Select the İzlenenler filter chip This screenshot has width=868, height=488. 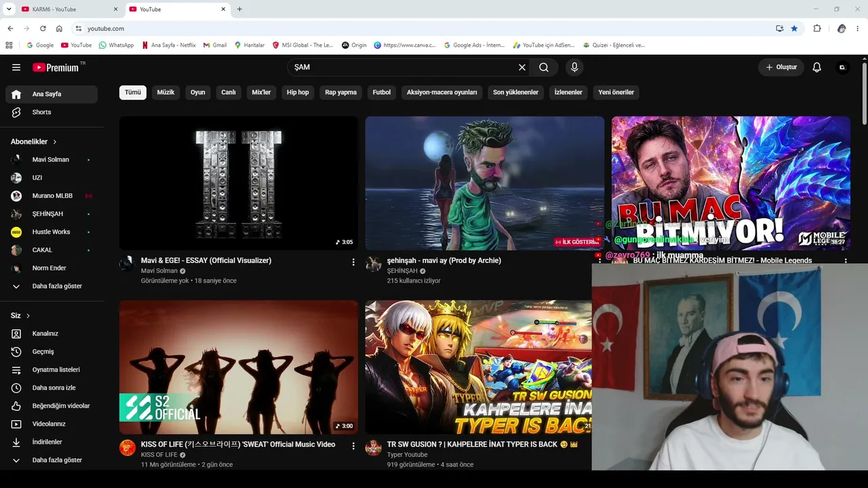coord(568,92)
